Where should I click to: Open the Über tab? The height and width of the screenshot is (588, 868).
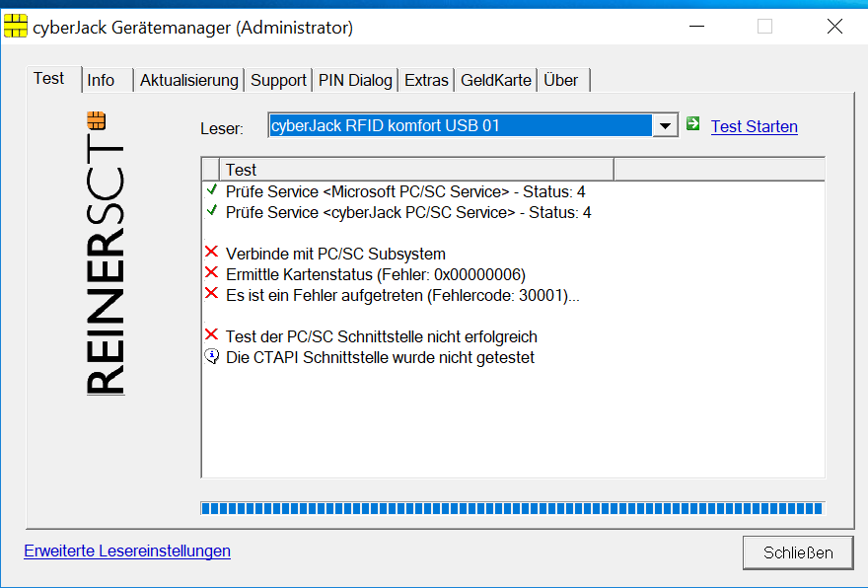[x=561, y=80]
